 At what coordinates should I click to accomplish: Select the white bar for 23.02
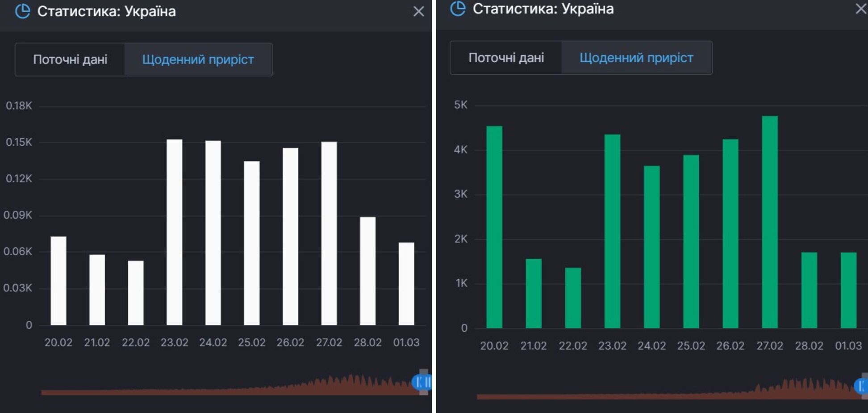tap(174, 232)
